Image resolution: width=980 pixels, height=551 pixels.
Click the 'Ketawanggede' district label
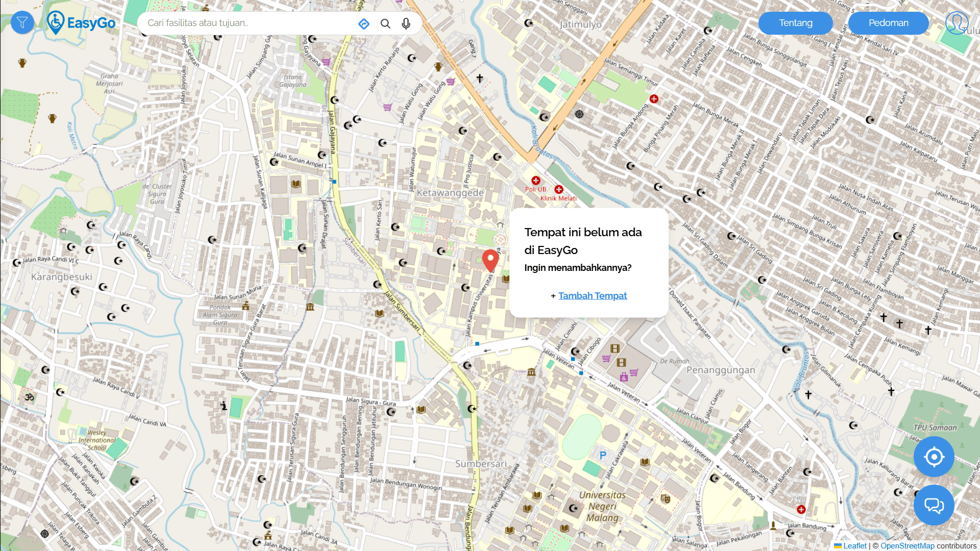[x=450, y=193]
